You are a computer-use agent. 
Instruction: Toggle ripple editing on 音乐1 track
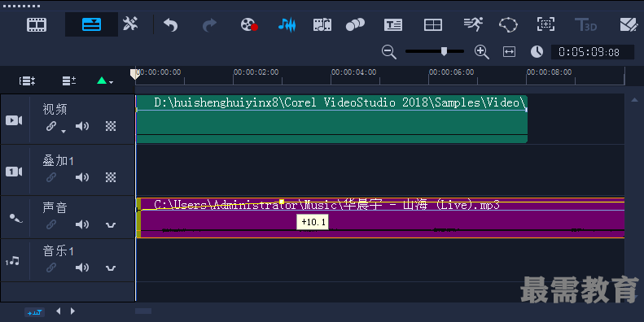coord(51,268)
